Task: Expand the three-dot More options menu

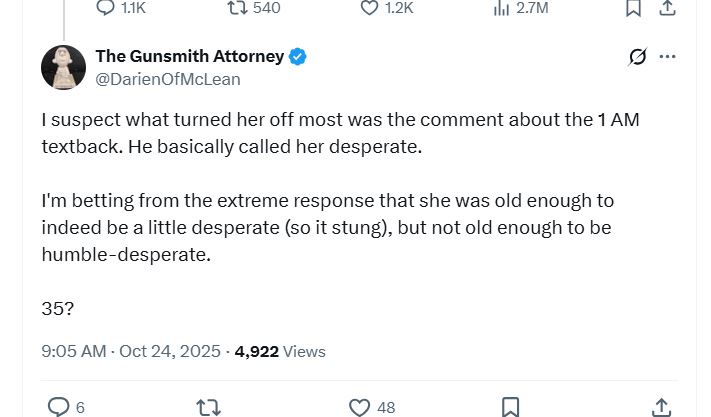Action: click(667, 57)
